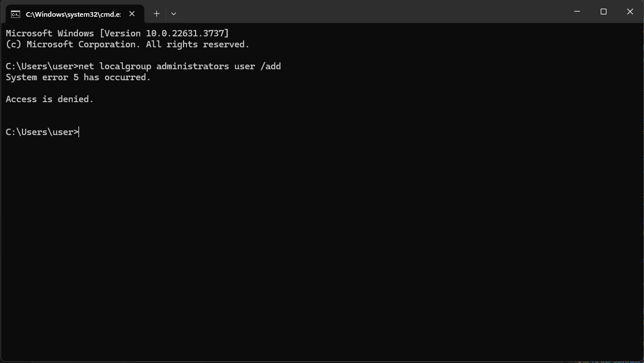The width and height of the screenshot is (644, 363).
Task: Click the empty title bar area
Action: pos(369,12)
